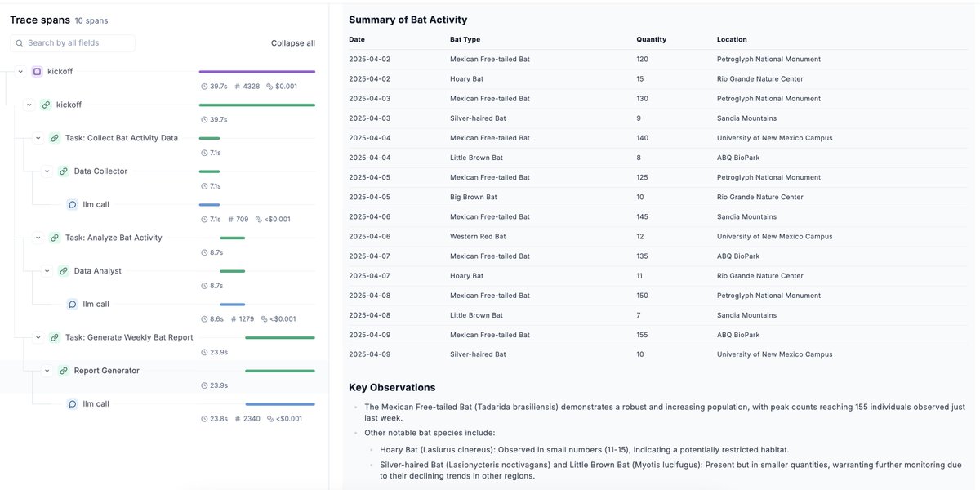Click the Data Analyst chain icon
The height and width of the screenshot is (490, 980).
point(64,271)
